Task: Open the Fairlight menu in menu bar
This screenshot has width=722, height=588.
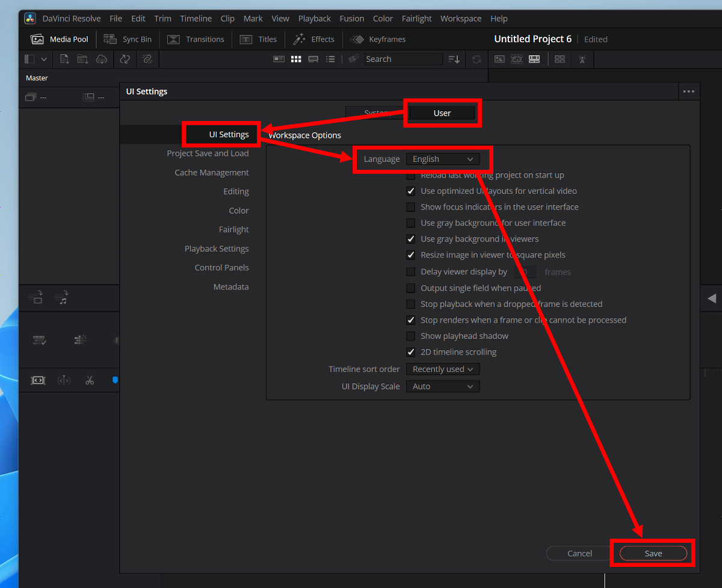Action: pyautogui.click(x=416, y=19)
